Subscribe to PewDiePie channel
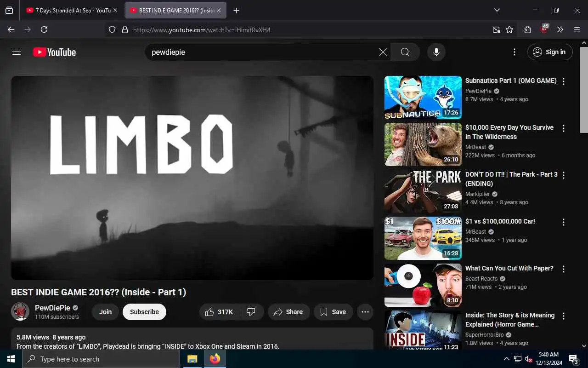 point(144,312)
